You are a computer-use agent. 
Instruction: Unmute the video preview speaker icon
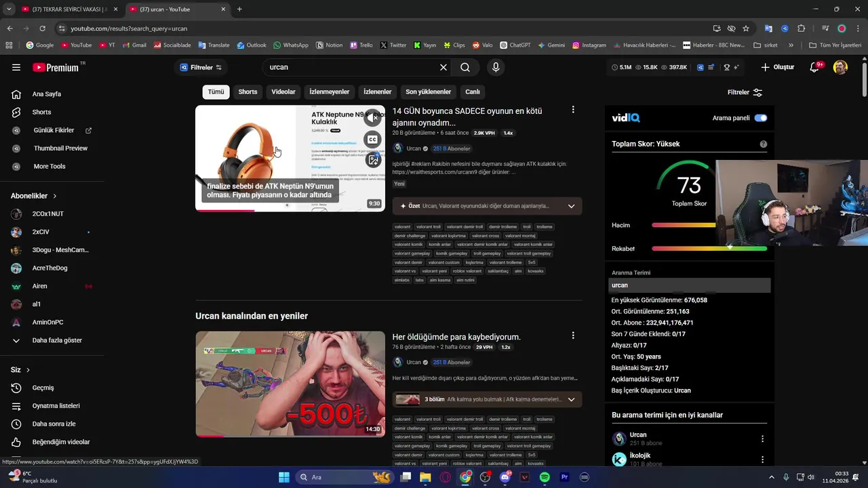point(373,118)
